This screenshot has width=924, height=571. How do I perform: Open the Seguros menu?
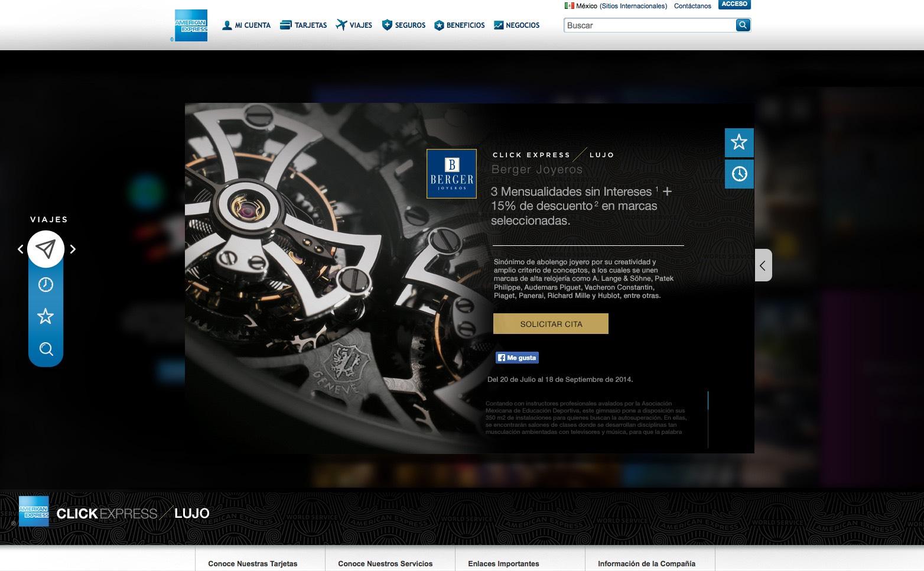[404, 25]
